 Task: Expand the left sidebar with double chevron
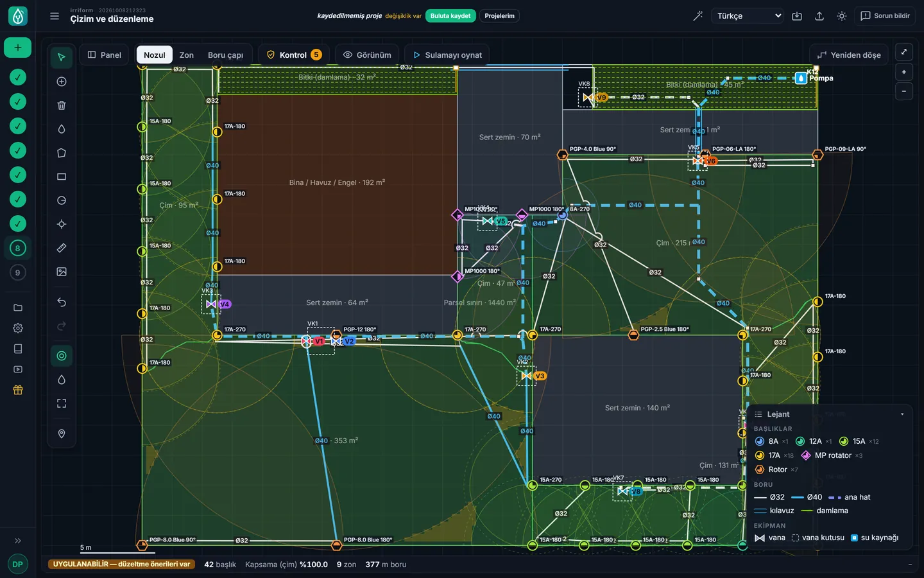18,541
